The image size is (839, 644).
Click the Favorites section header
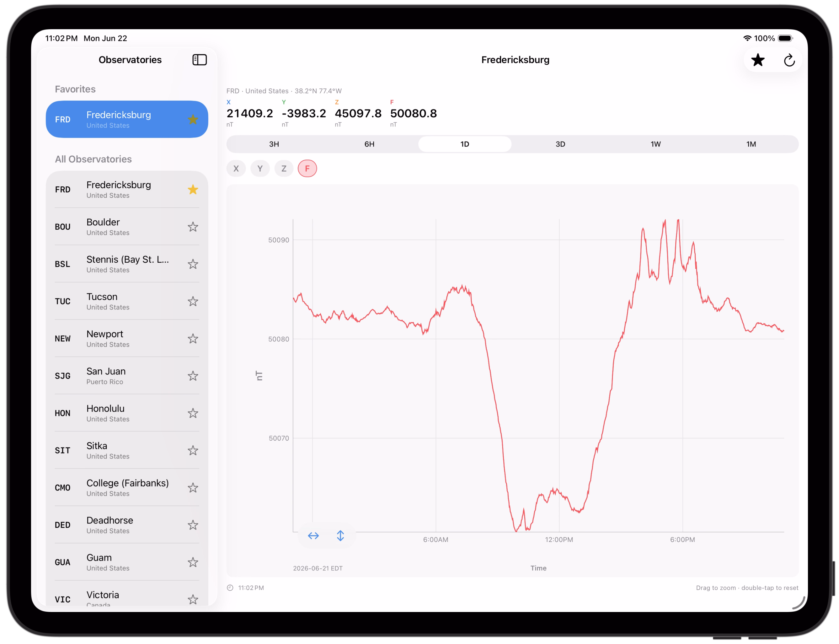[75, 89]
